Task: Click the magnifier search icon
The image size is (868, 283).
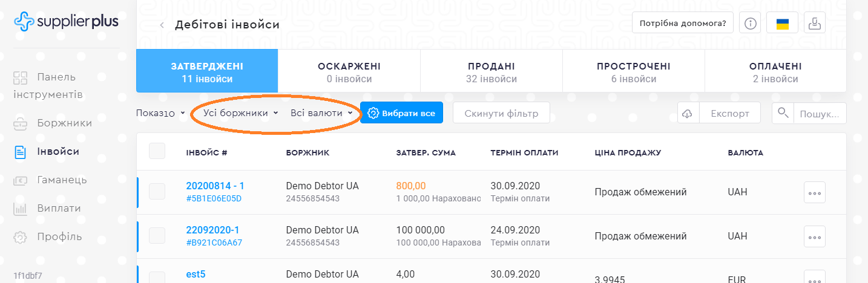Action: coord(783,113)
